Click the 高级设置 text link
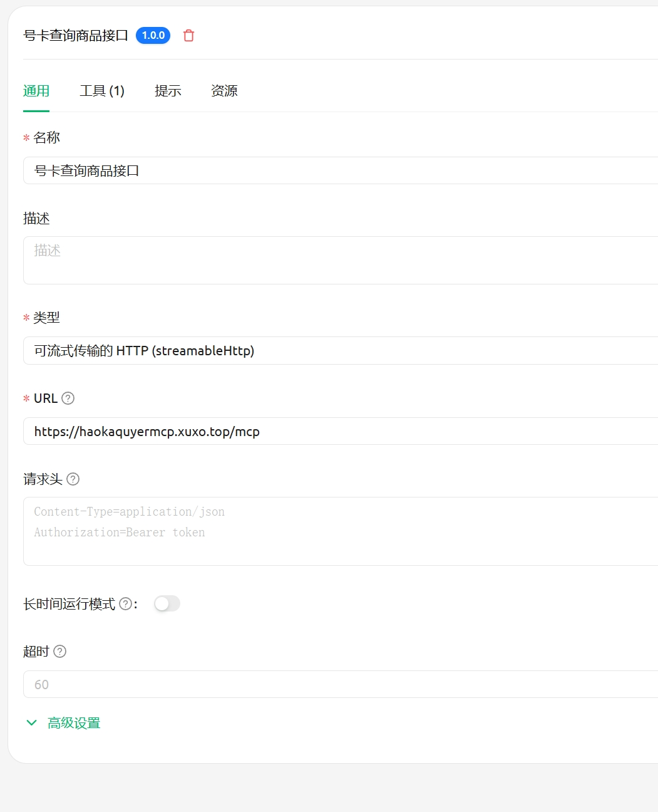The image size is (658, 812). coord(74,723)
